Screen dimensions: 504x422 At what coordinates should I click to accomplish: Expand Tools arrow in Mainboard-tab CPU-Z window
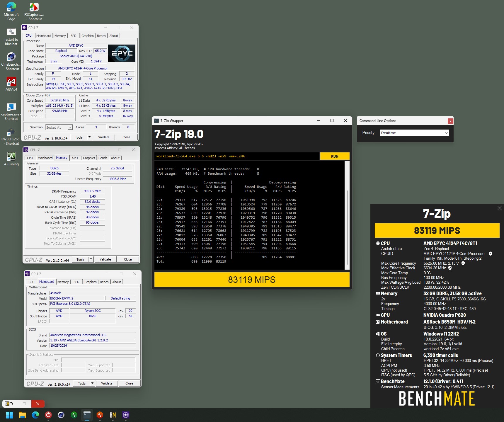click(93, 383)
